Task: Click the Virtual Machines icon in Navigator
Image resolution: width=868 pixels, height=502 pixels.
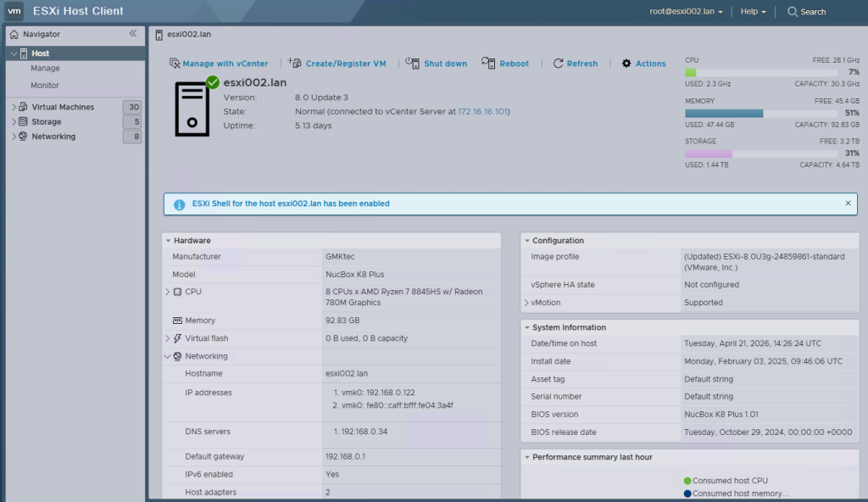Action: [23, 107]
